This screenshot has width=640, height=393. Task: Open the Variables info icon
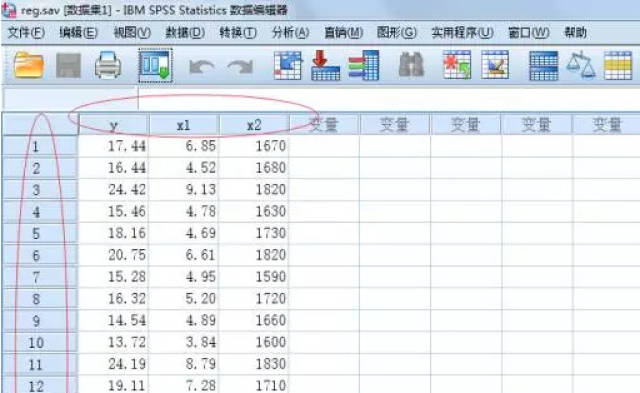[x=364, y=65]
